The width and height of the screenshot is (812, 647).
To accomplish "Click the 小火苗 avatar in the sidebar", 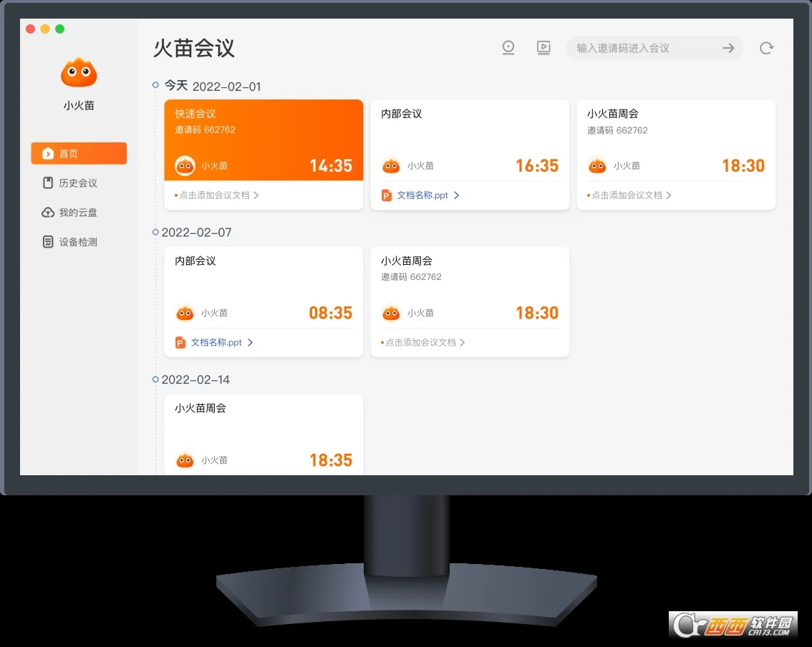I will coord(79,72).
